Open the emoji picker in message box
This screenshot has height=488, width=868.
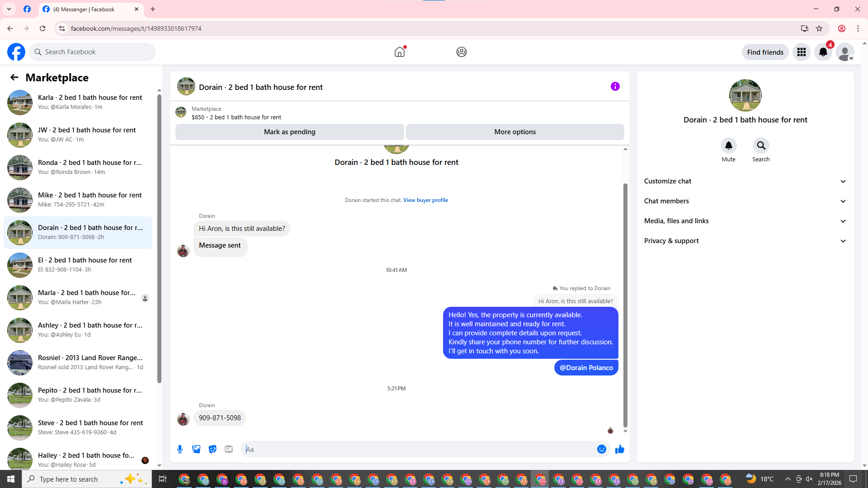[601, 449]
